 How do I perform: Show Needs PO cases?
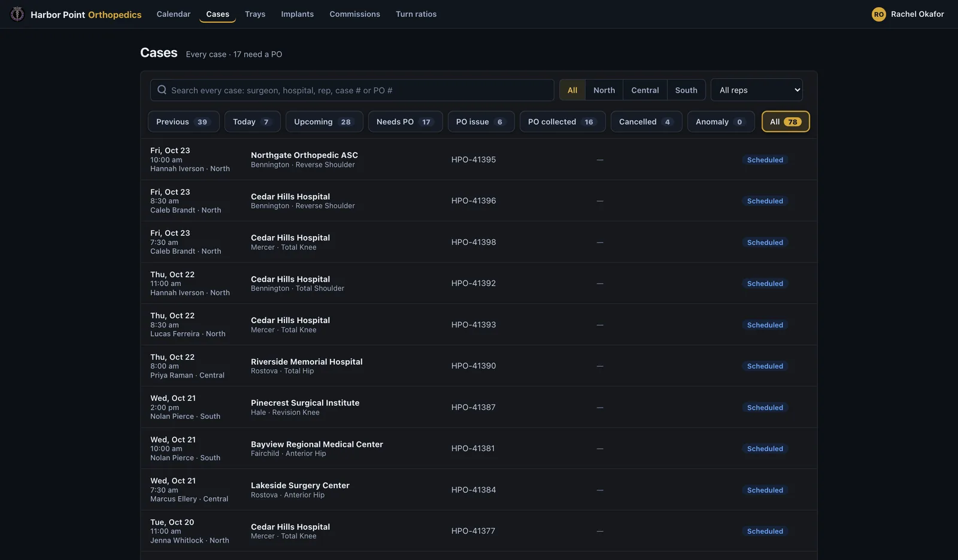click(405, 121)
